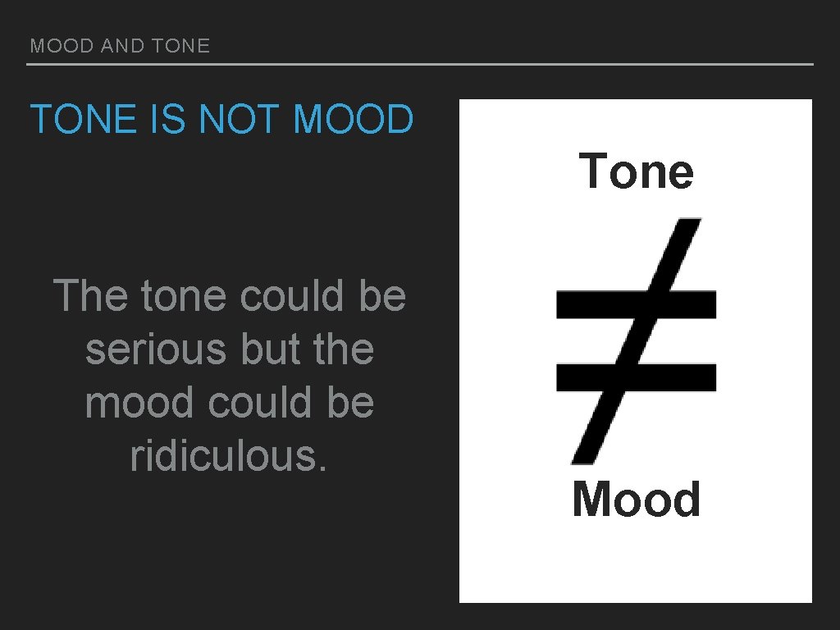Select the blue "TONE IS NOT MOOD" title
This screenshot has height=630, width=840.
[x=221, y=120]
